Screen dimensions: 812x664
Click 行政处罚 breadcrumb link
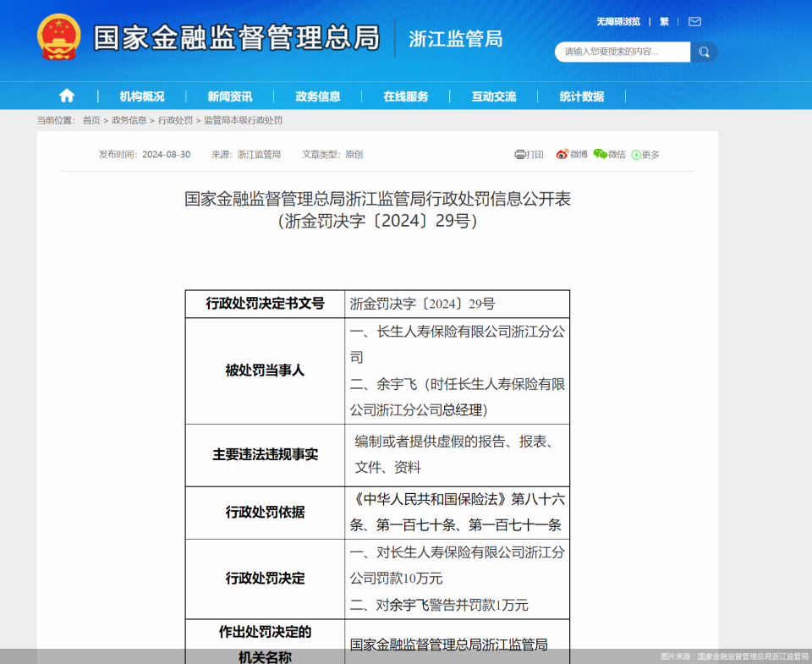pos(175,120)
